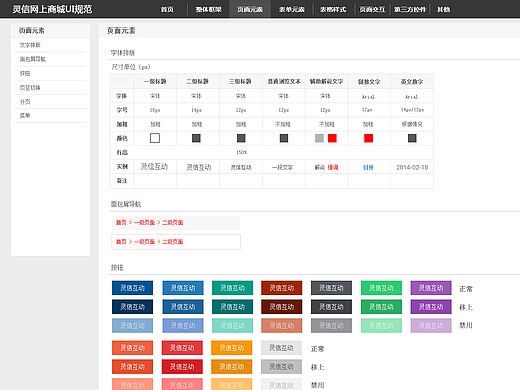This screenshot has width=520, height=390.
Task: Pick the dark swatch under 英文数字
Action: [x=412, y=138]
